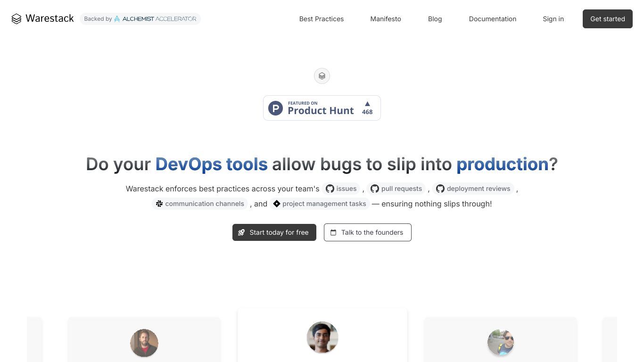644x362 pixels.
Task: Click the '468' upvote count
Action: coord(367,112)
